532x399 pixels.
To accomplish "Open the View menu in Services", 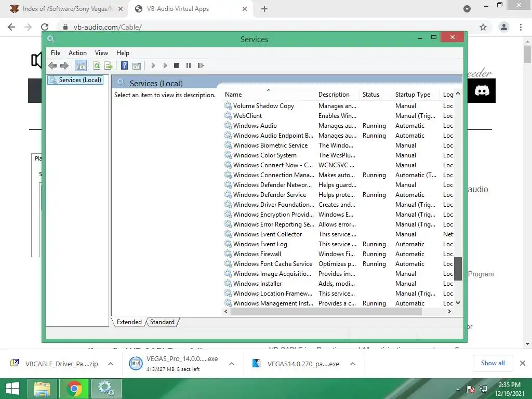I will [x=101, y=53].
